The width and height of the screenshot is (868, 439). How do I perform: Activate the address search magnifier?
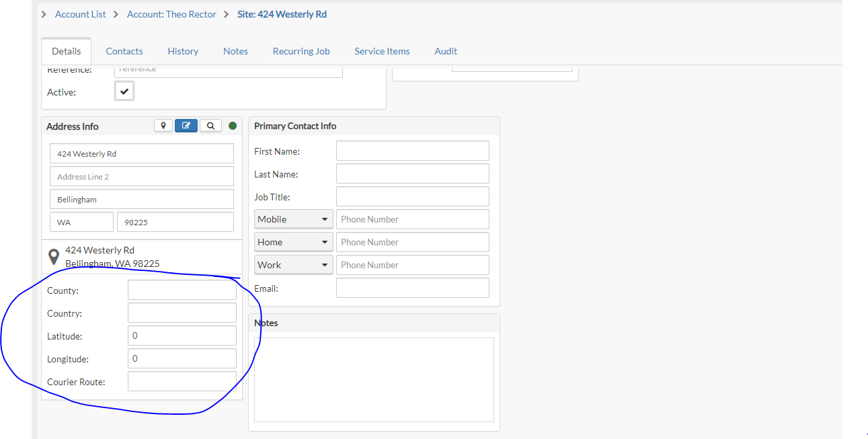pos(210,125)
